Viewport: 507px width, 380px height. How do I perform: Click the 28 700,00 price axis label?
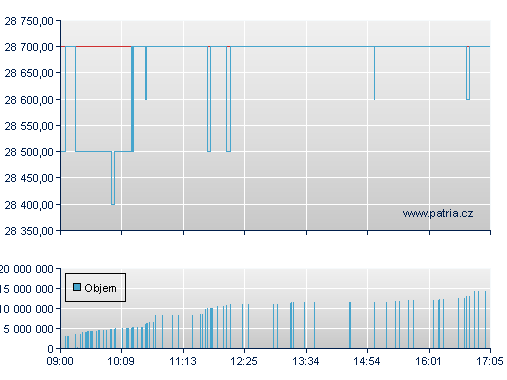point(29,47)
